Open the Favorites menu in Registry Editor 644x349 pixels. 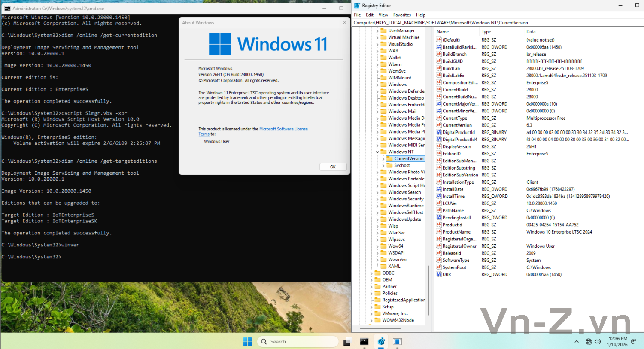tap(402, 15)
